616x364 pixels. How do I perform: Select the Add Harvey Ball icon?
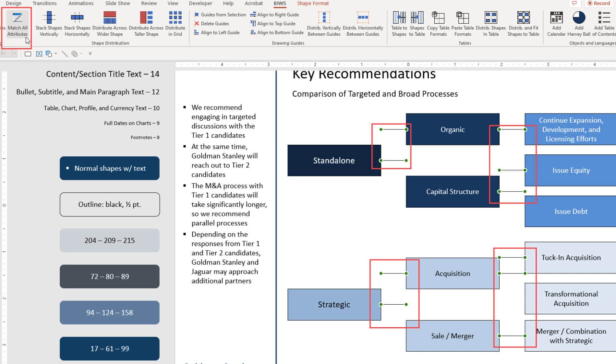point(579,23)
